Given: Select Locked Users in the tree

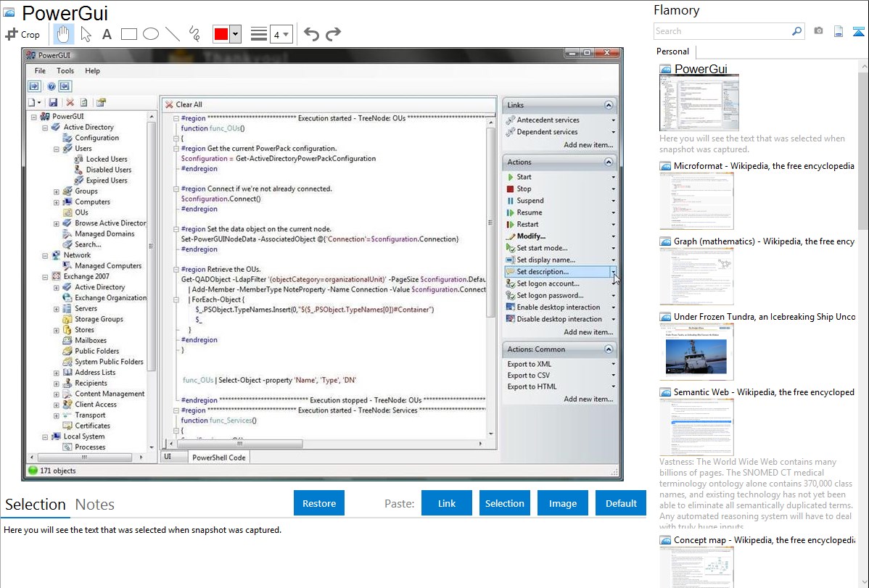Looking at the screenshot, I should [x=107, y=159].
